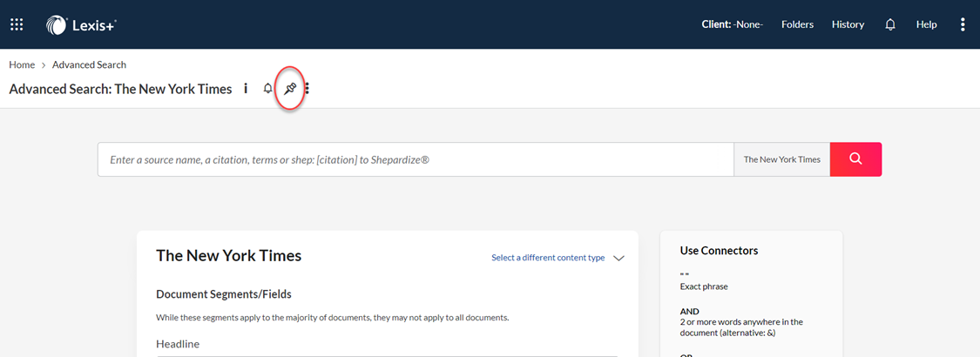The width and height of the screenshot is (980, 357).
Task: Focus the main search terms field
Action: tap(416, 159)
